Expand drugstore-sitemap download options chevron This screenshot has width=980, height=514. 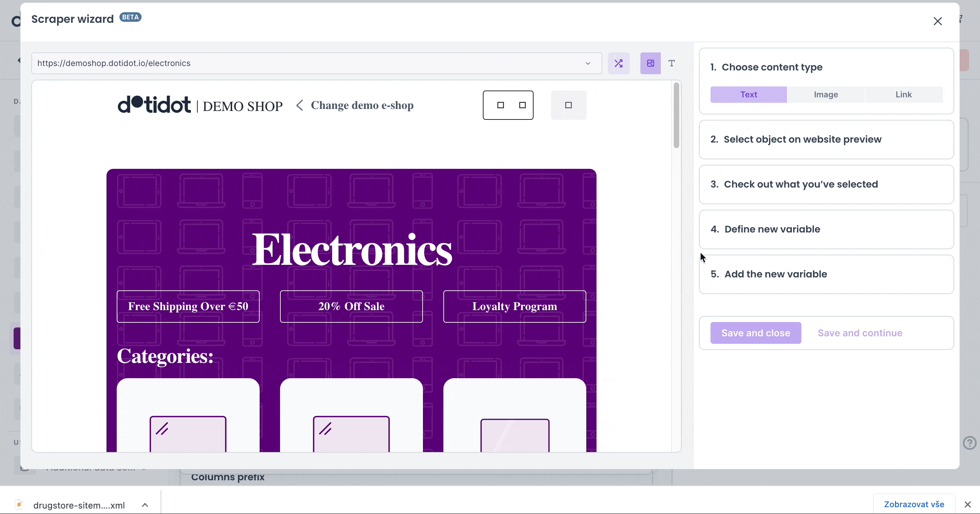145,505
